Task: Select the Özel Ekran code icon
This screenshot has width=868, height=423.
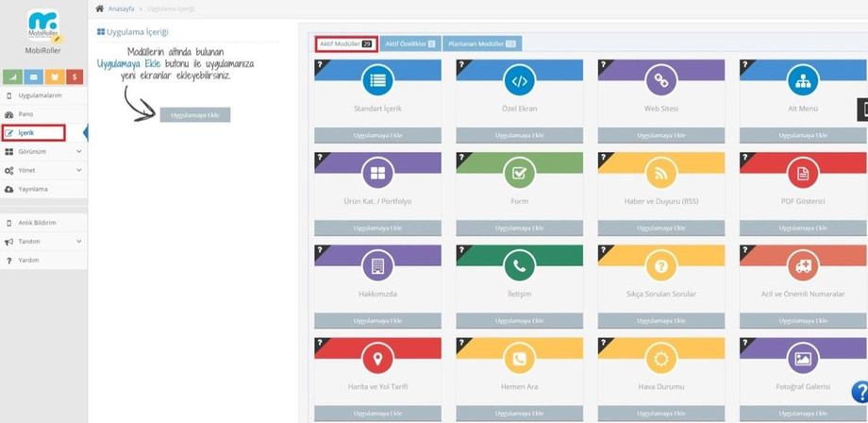Action: [519, 81]
